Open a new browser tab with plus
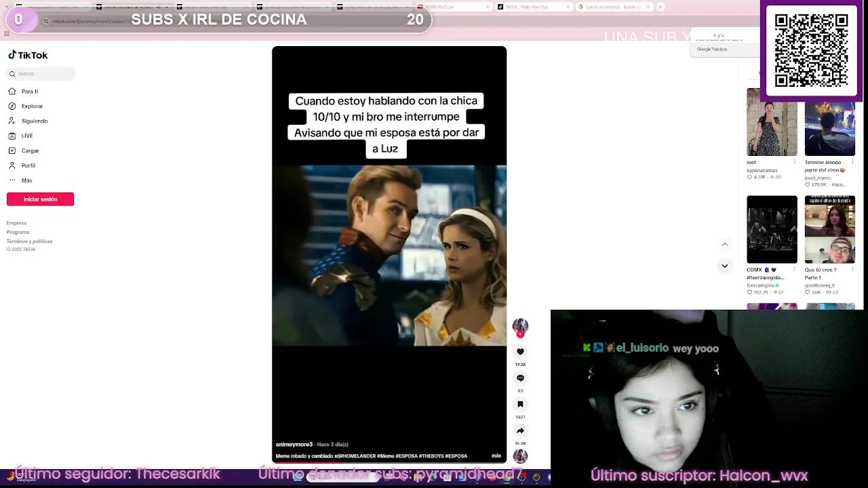The width and height of the screenshot is (868, 488). 660,7
